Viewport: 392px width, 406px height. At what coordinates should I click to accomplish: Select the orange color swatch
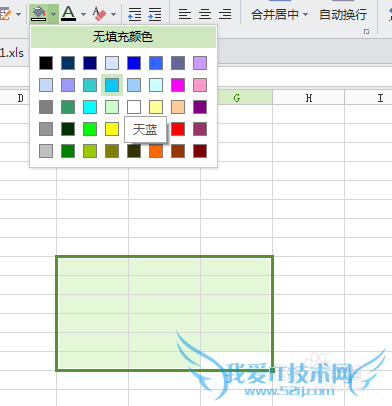pos(156,151)
